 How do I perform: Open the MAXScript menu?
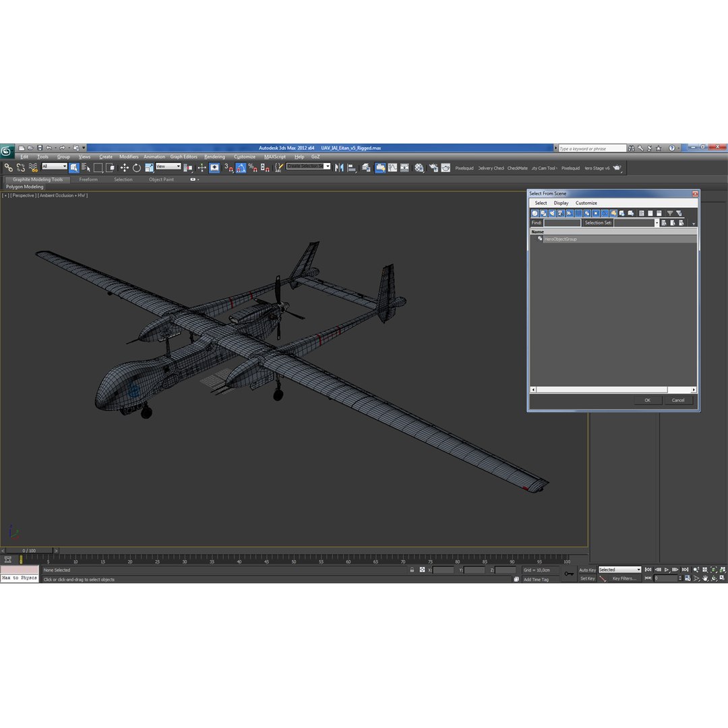pyautogui.click(x=275, y=157)
